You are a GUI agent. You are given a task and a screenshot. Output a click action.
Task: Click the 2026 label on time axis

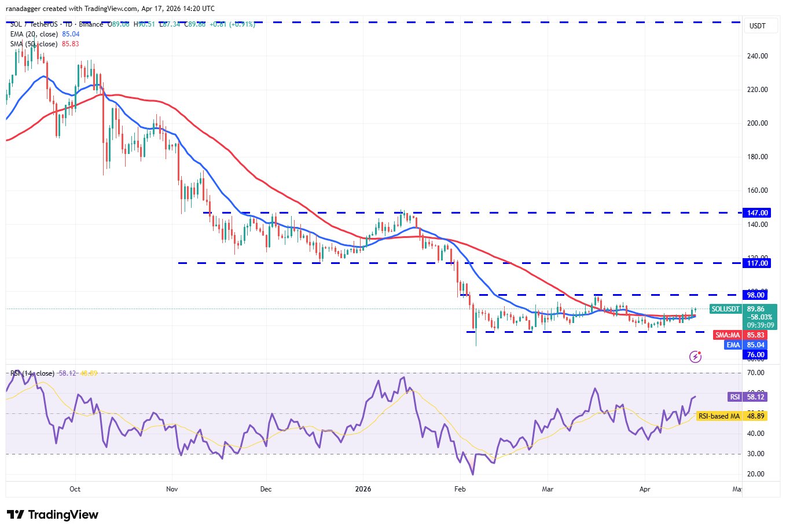(x=363, y=489)
